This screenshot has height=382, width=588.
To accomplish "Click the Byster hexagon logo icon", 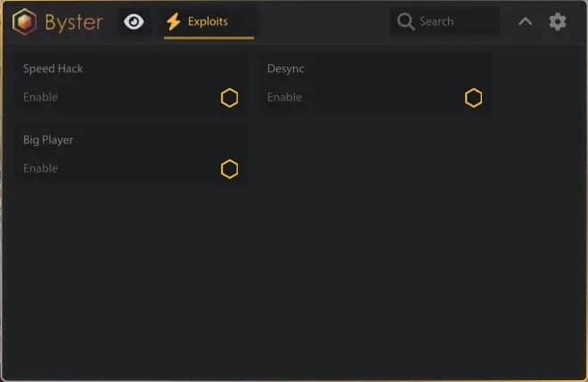I will point(24,21).
